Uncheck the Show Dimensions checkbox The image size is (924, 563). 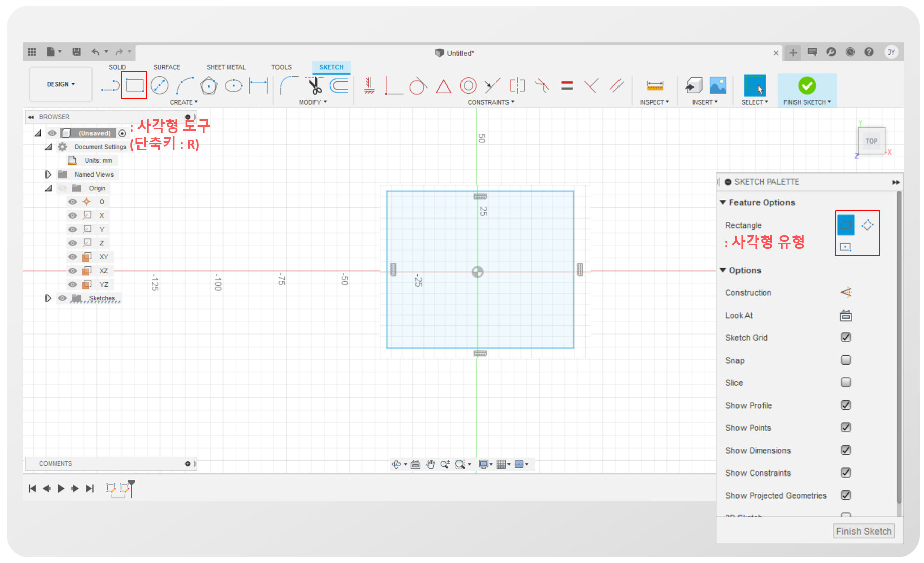pos(846,450)
